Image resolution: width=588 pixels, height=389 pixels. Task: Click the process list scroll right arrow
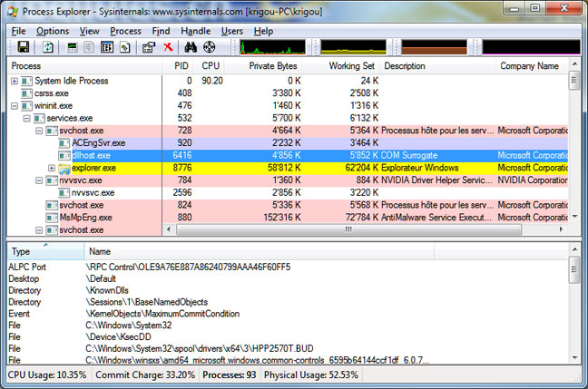[x=561, y=229]
